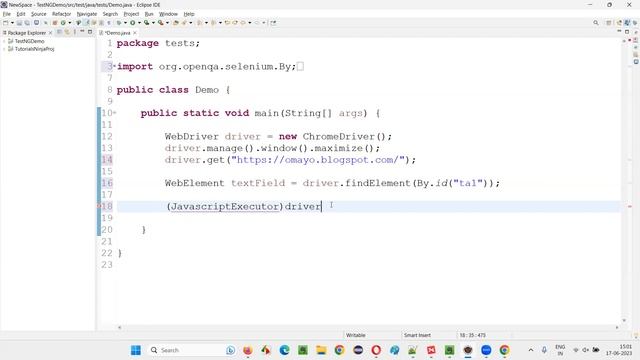Click the Smart Insert status field
Viewport: 640px width, 360px height.
(417, 335)
